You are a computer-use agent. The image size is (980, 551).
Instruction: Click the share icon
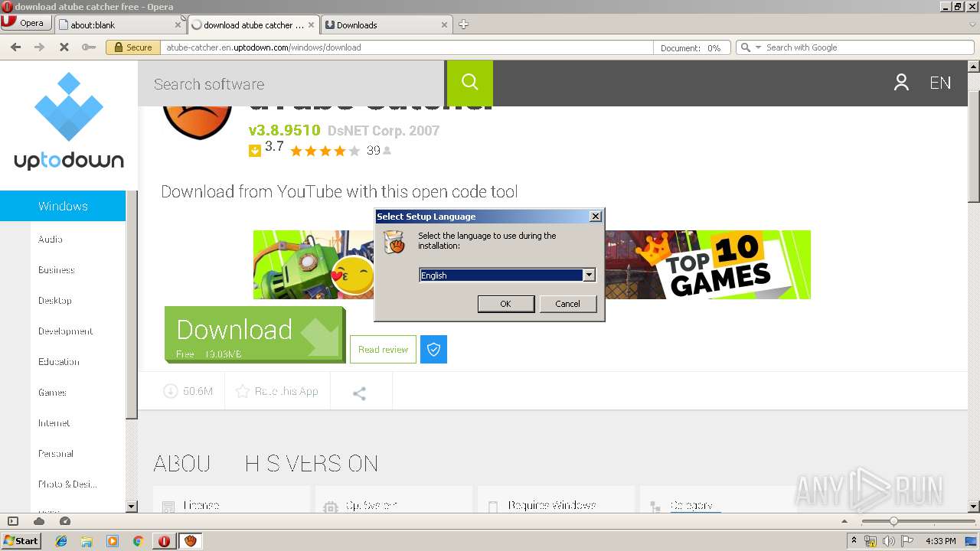pyautogui.click(x=359, y=393)
